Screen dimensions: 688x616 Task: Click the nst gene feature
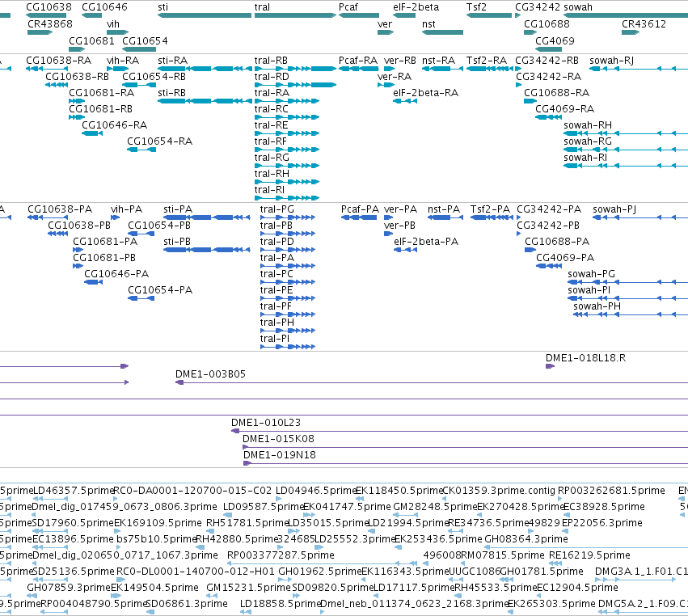(x=442, y=32)
